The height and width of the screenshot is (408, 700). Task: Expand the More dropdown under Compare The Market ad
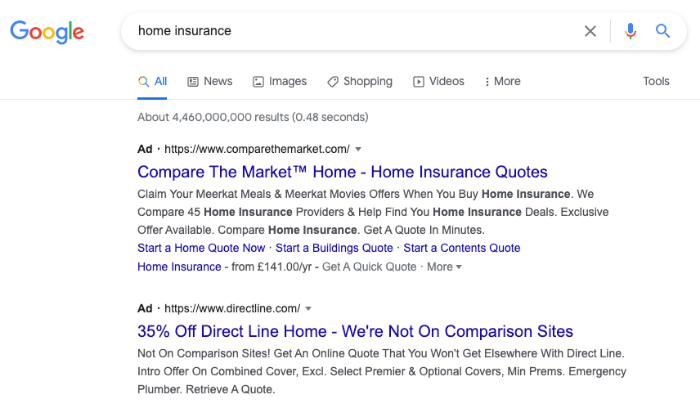(x=444, y=266)
